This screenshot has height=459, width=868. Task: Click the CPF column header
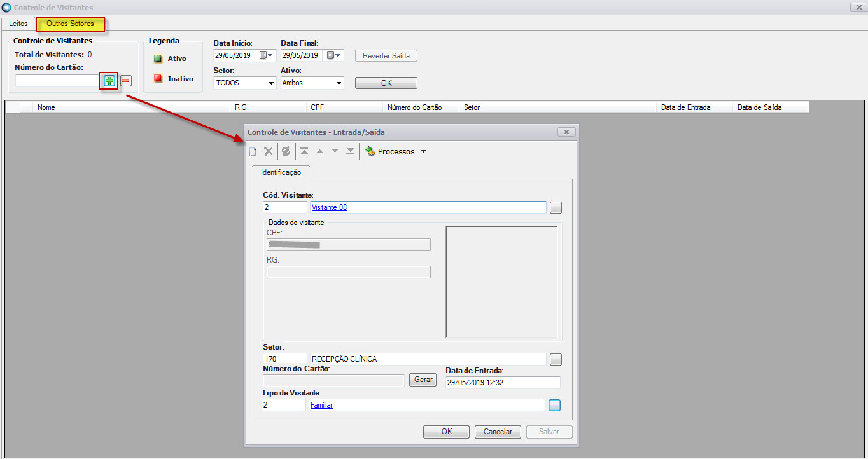pos(345,107)
